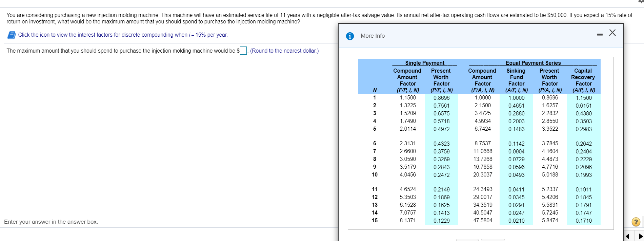
Task: Click the (P/F, i, N) column header
Action: point(442,90)
